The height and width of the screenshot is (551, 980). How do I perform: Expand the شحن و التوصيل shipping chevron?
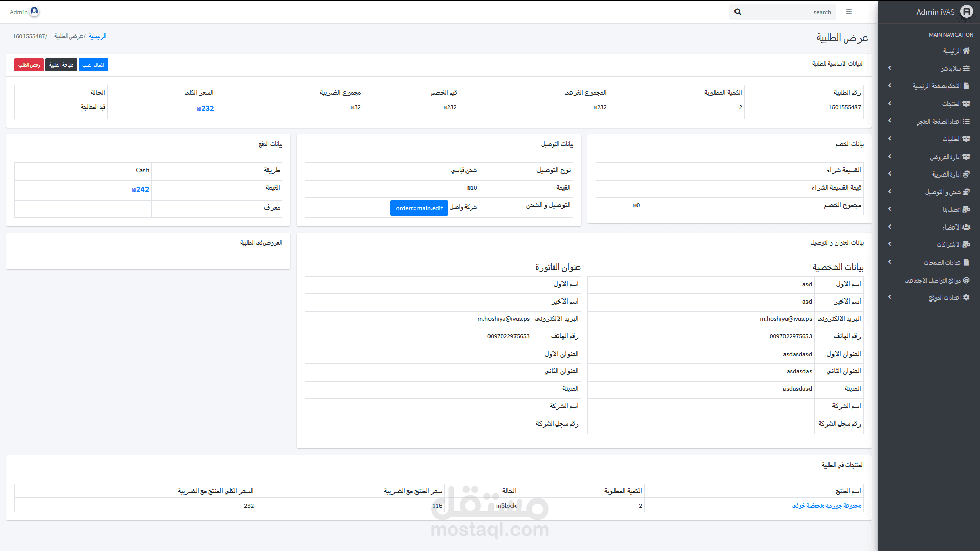(x=889, y=192)
